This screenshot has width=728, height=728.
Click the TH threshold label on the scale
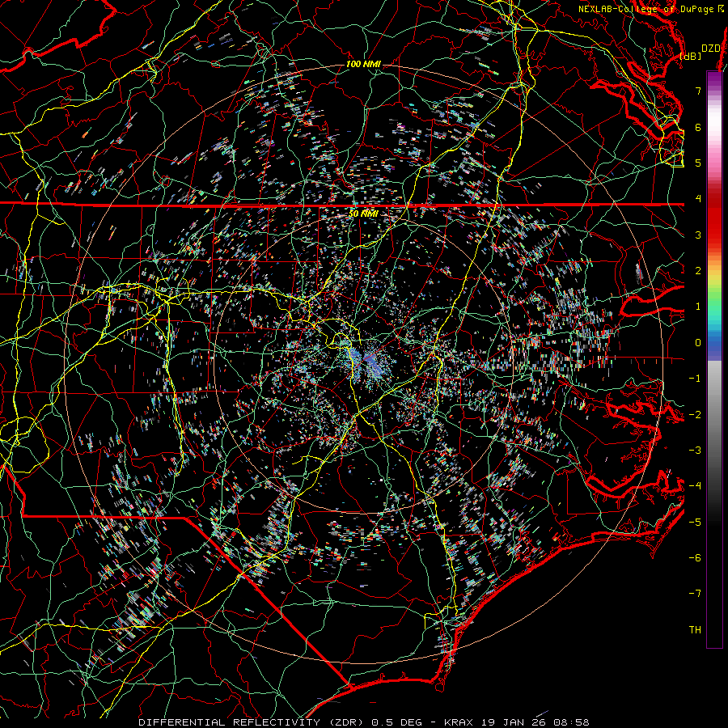point(695,630)
